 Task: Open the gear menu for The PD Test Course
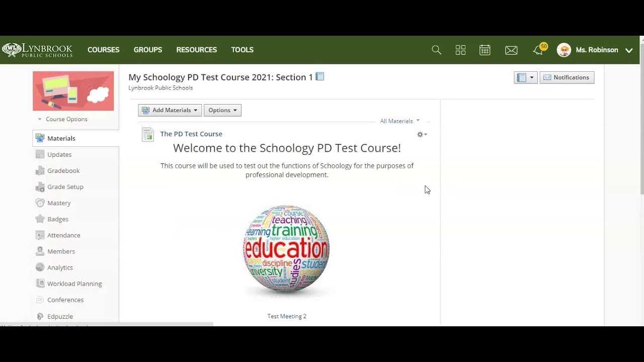tap(422, 134)
